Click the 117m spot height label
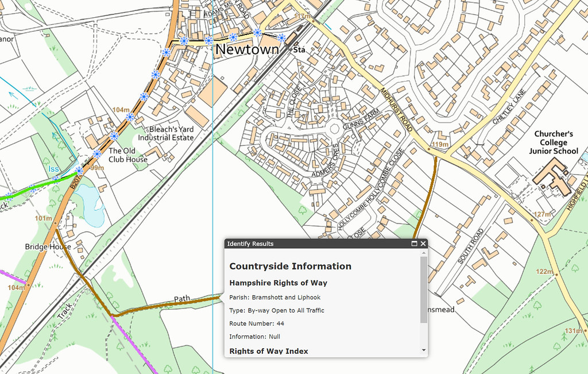The image size is (588, 374). (x=303, y=16)
